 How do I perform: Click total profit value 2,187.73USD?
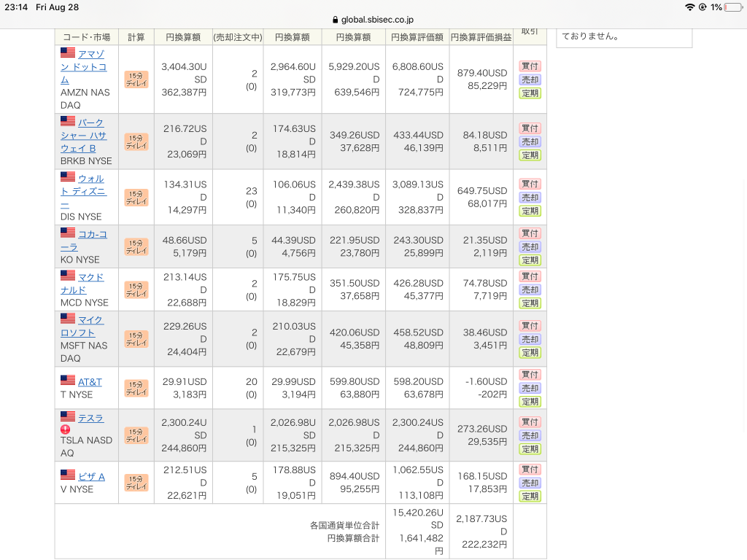(x=481, y=525)
